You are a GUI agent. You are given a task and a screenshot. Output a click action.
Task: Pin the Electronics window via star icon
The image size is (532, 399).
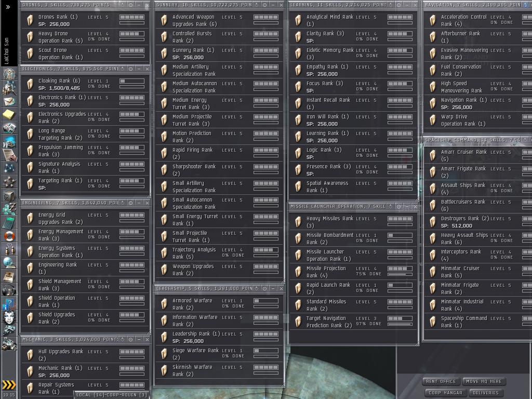tap(123, 69)
